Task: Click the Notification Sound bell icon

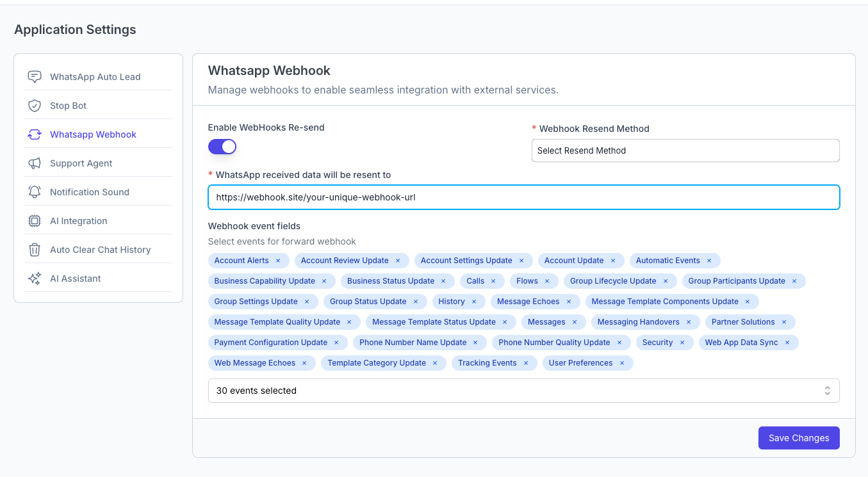Action: 35,192
